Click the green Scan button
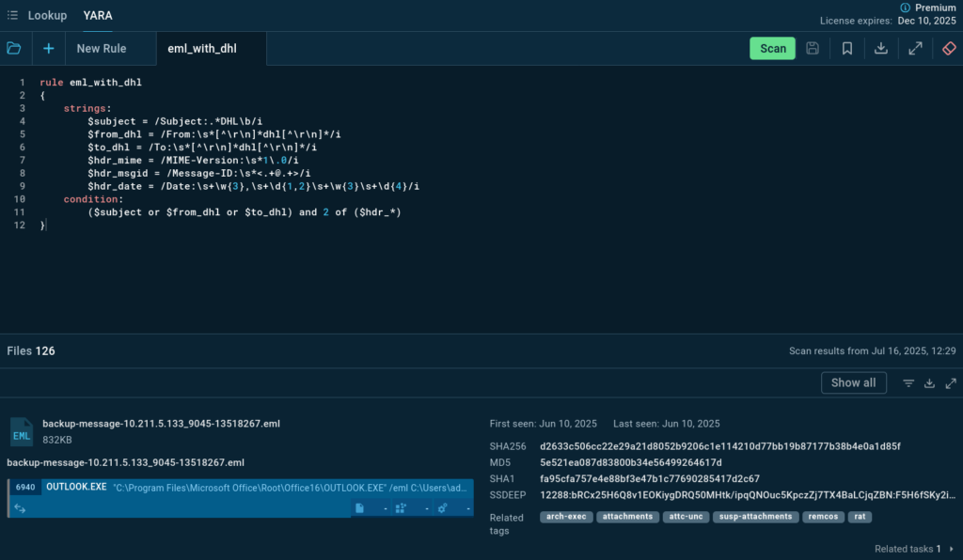The width and height of the screenshot is (963, 560). [772, 49]
